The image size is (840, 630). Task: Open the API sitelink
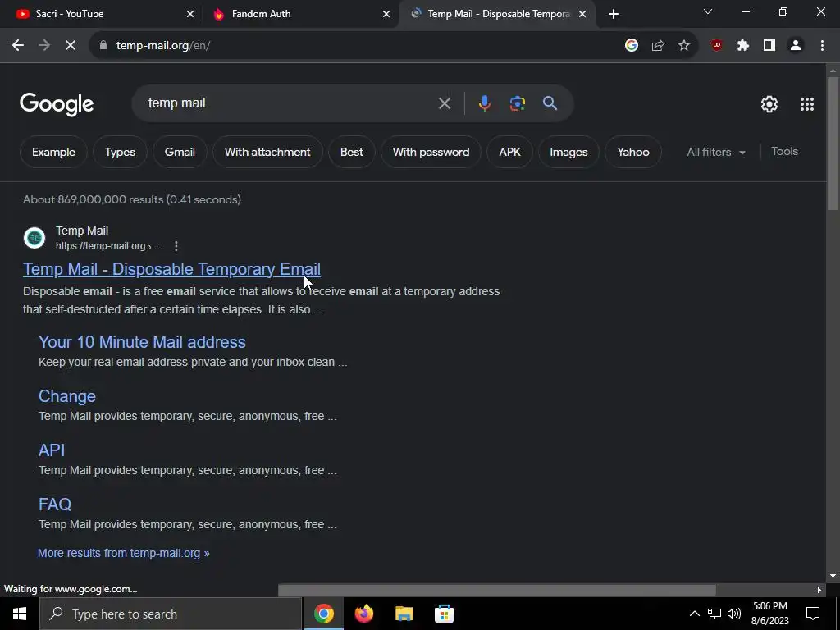[52, 450]
